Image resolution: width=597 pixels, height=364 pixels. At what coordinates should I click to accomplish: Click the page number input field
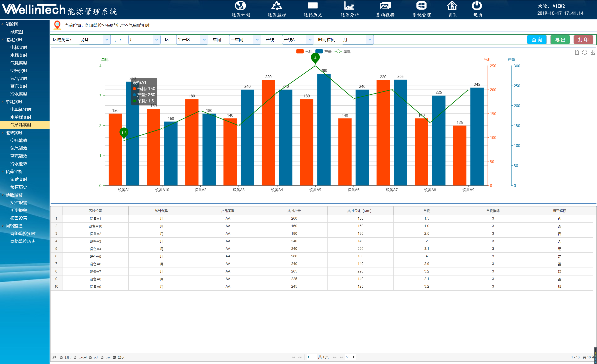311,357
